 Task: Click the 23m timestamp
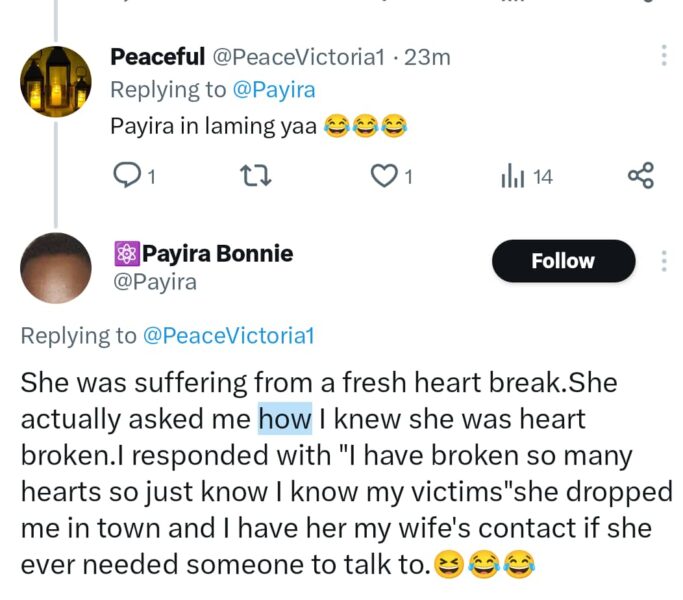(428, 57)
